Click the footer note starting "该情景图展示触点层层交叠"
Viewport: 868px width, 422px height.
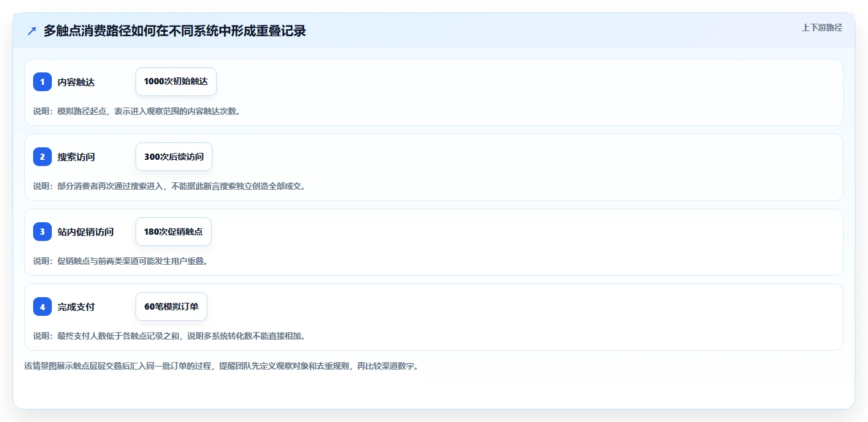click(221, 366)
